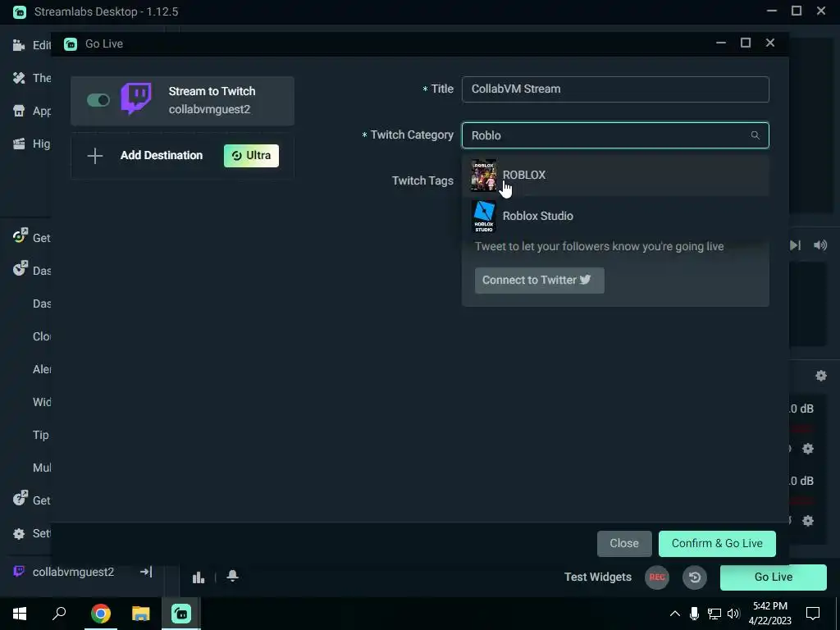Click the Ultra badge button

pos(251,155)
